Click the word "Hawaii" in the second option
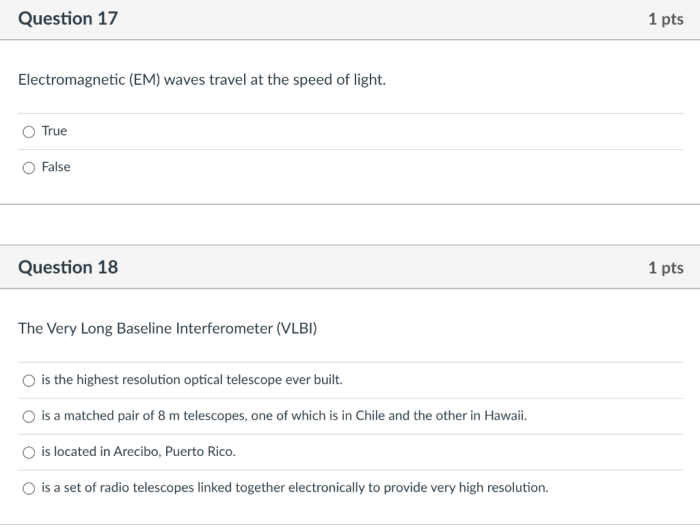 click(503, 416)
